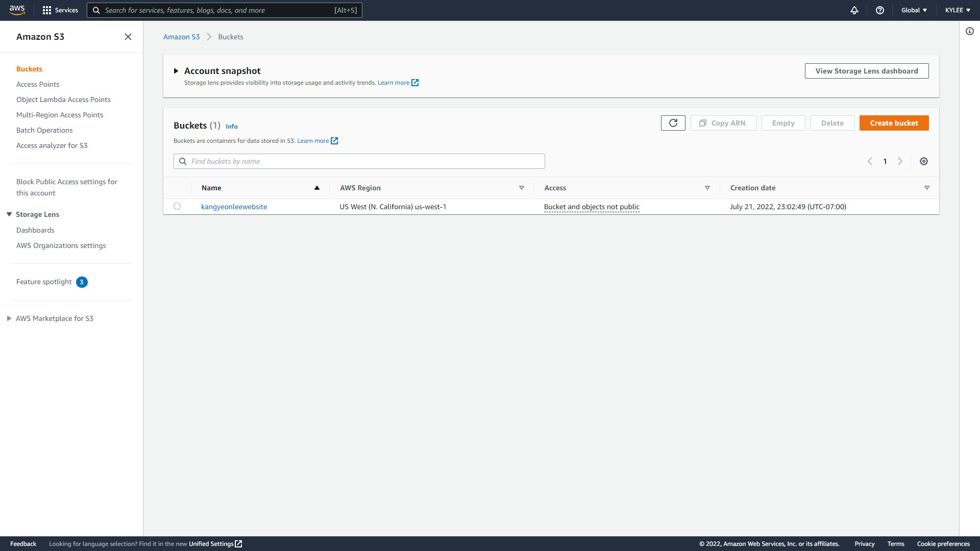The width and height of the screenshot is (980, 551).
Task: Click the Feature spotlight badge 3
Action: (82, 282)
